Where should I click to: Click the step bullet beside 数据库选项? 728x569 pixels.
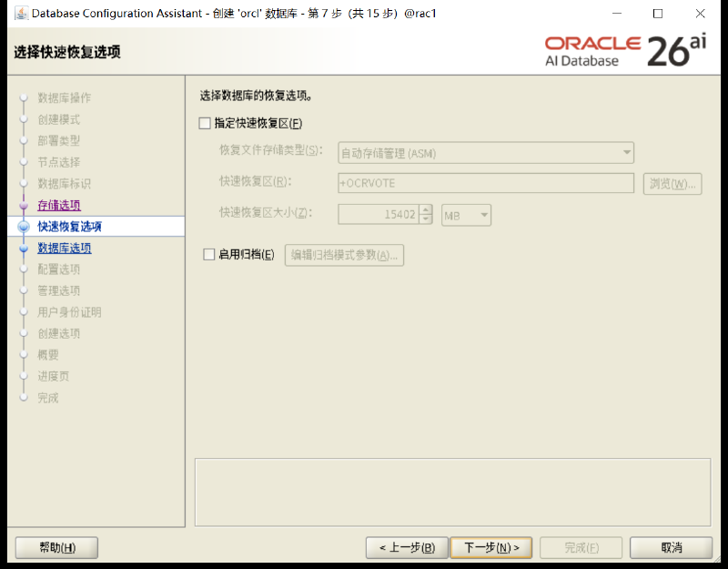click(24, 248)
